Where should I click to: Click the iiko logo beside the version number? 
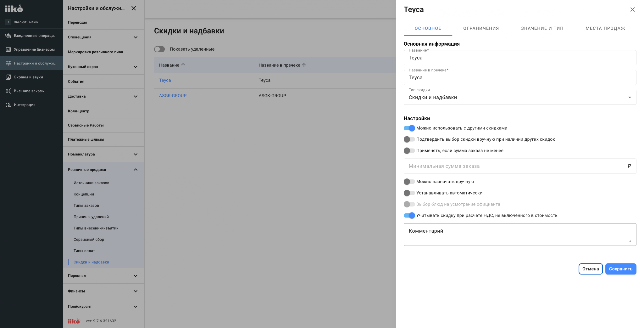[x=74, y=321]
